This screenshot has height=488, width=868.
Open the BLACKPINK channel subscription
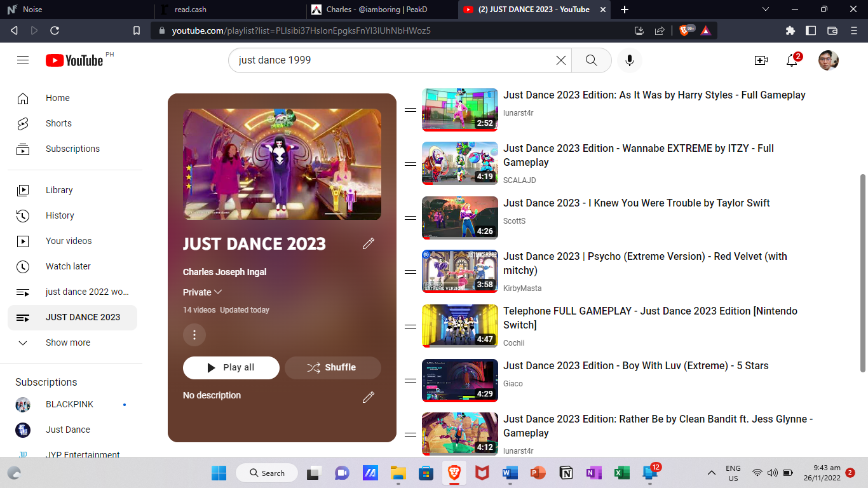click(72, 404)
